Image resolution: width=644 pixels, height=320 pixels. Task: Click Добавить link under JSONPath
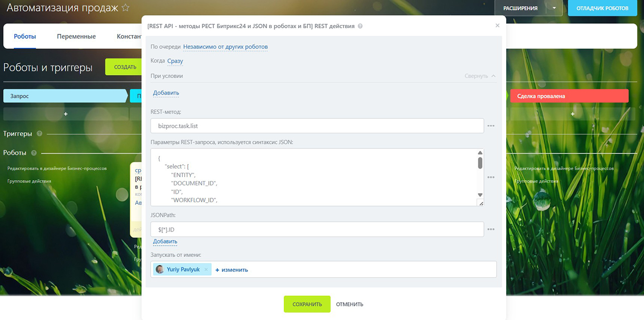pyautogui.click(x=165, y=242)
